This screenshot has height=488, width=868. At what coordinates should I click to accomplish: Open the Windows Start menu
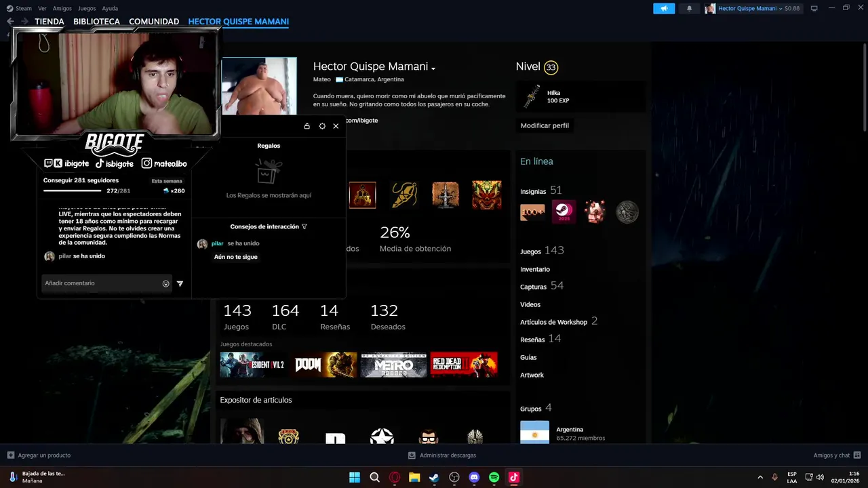(355, 477)
